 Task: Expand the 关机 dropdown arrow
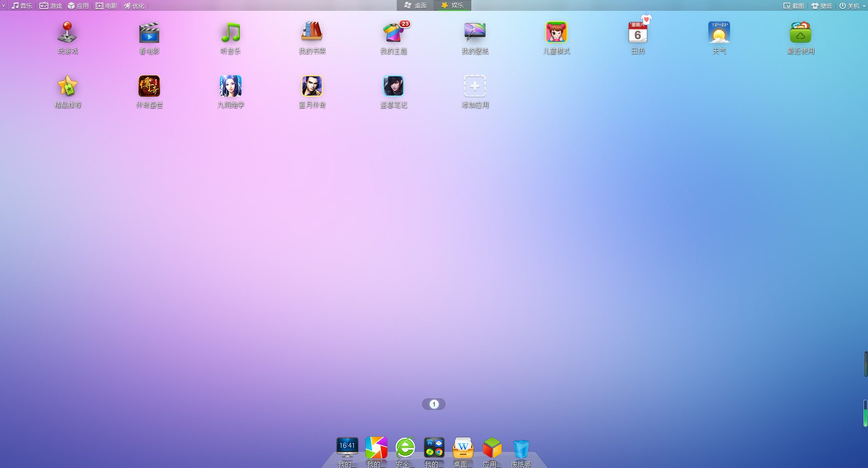coord(864,6)
